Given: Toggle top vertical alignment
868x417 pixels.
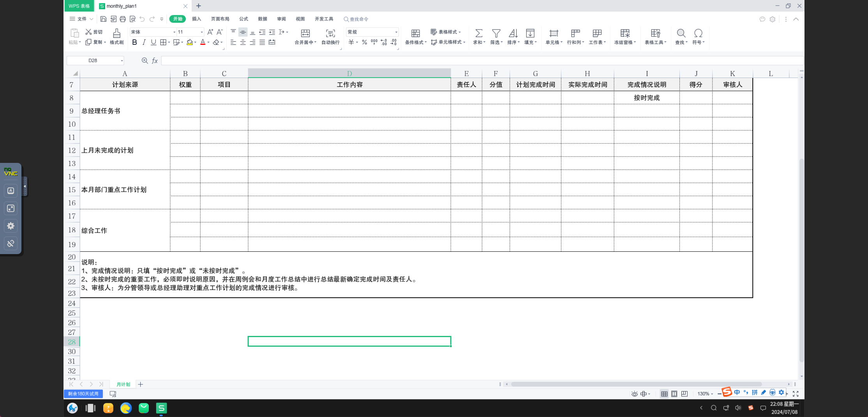Looking at the screenshot, I should [x=233, y=32].
